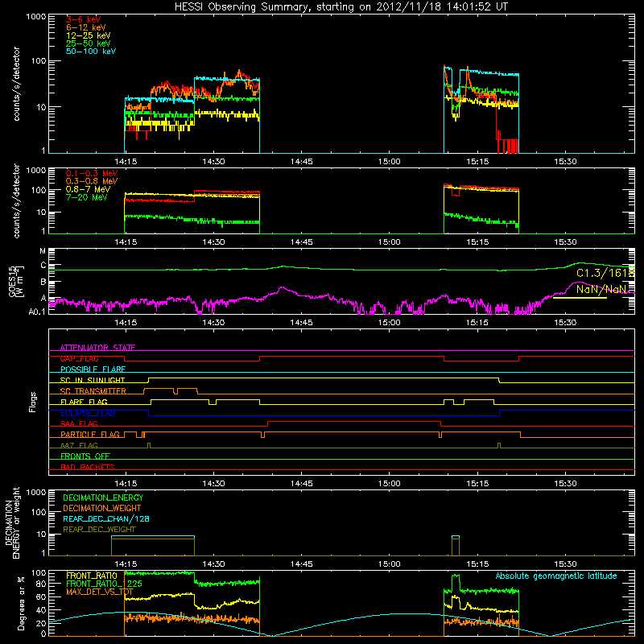
Task: Click the 14:45 tick under the MeV plot
Action: (301, 242)
